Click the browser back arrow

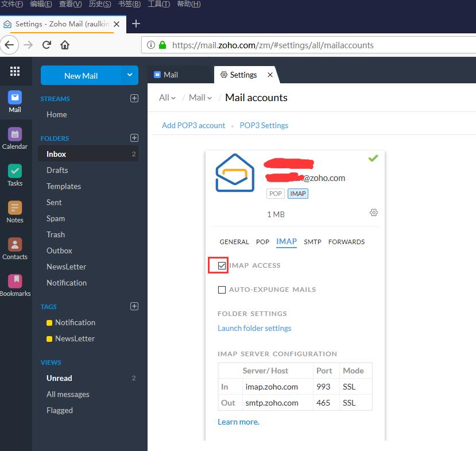pyautogui.click(x=9, y=45)
